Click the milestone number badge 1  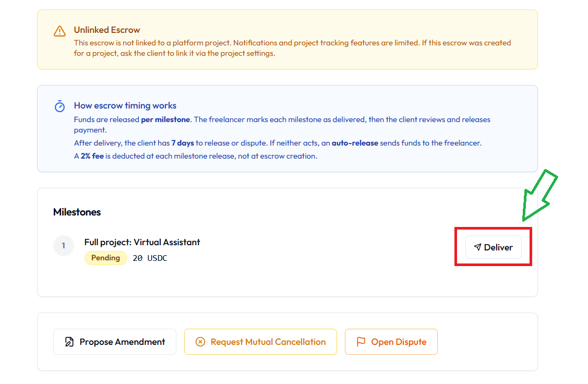pos(63,245)
